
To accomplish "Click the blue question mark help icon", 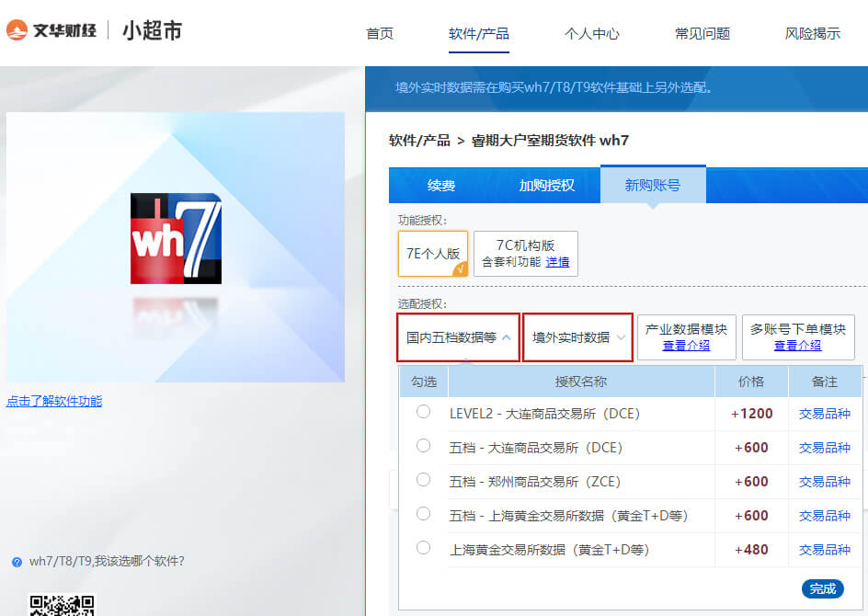I will (17, 563).
